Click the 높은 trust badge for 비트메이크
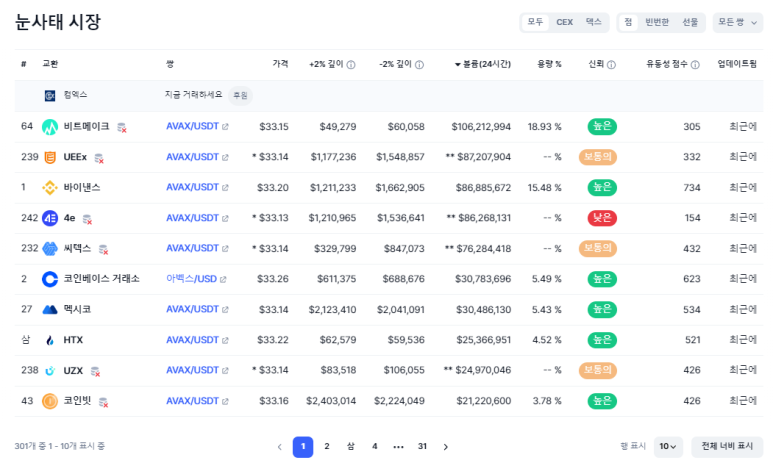Screen dimensions: 773x463 tap(602, 127)
